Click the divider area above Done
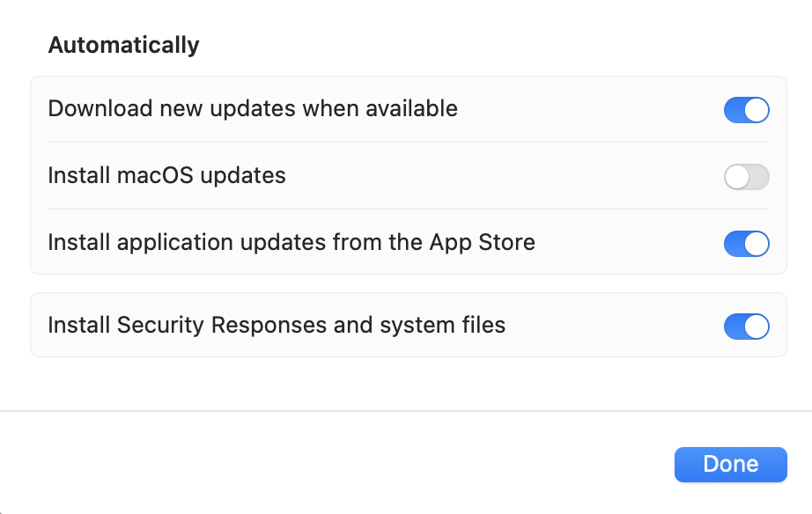Image resolution: width=812 pixels, height=514 pixels. (406, 410)
